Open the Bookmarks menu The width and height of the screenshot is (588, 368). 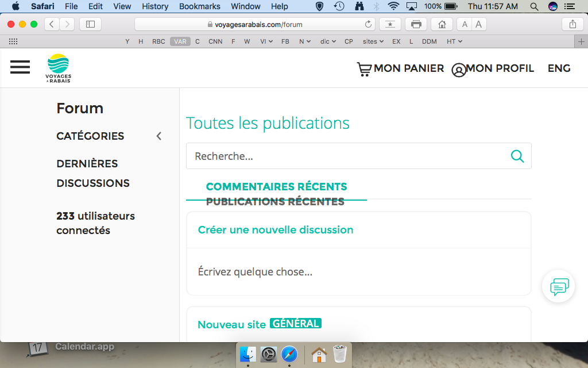pos(199,6)
